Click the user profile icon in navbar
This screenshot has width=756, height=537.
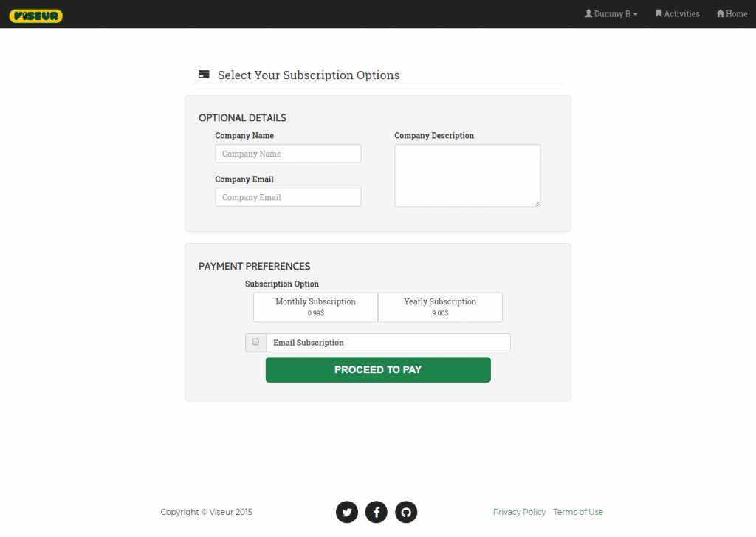click(588, 13)
